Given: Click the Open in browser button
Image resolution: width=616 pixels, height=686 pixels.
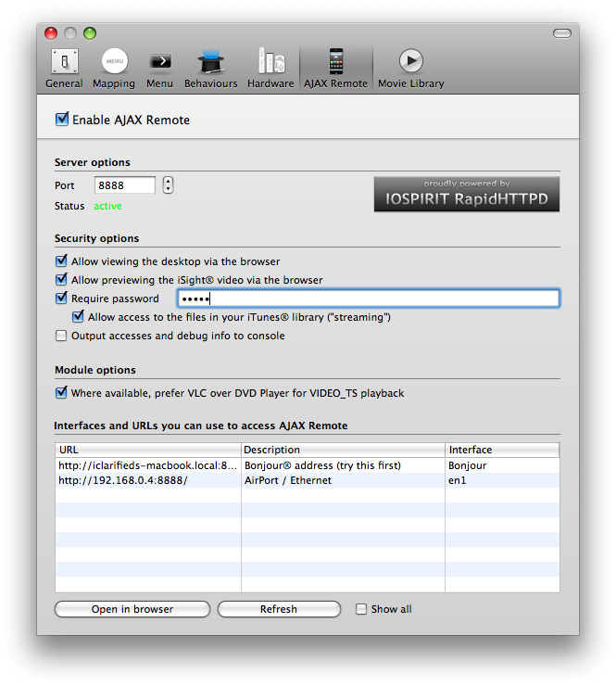Looking at the screenshot, I should pyautogui.click(x=132, y=609).
